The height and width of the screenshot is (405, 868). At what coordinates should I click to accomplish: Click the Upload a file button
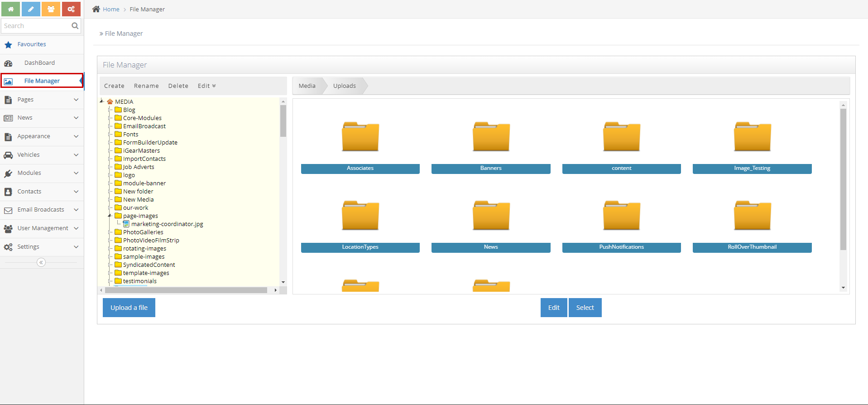coord(129,308)
